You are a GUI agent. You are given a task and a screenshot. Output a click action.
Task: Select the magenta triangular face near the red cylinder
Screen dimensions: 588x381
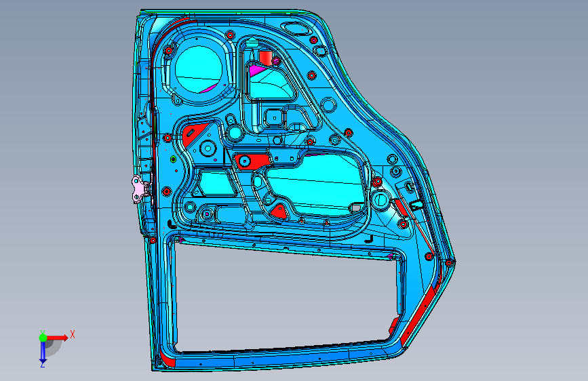(256, 70)
